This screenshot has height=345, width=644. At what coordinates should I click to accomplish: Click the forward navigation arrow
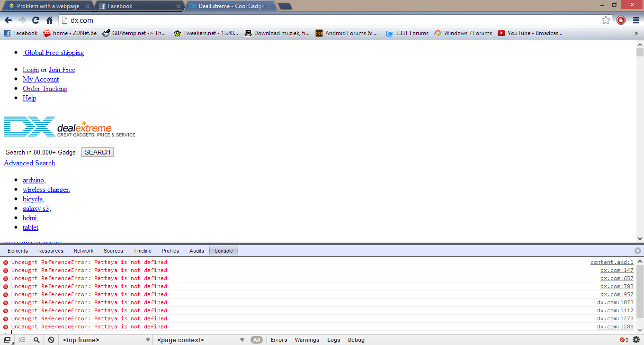pyautogui.click(x=22, y=20)
